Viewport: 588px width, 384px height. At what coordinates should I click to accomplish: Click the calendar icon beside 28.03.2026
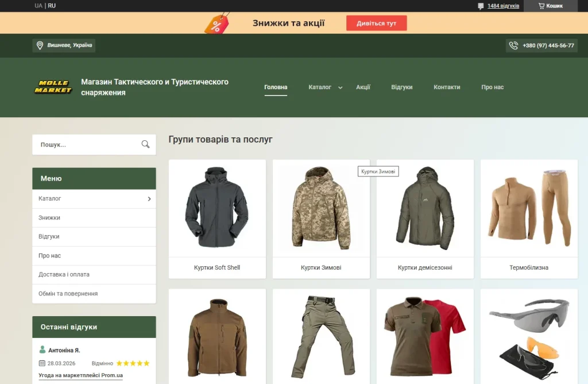point(42,363)
